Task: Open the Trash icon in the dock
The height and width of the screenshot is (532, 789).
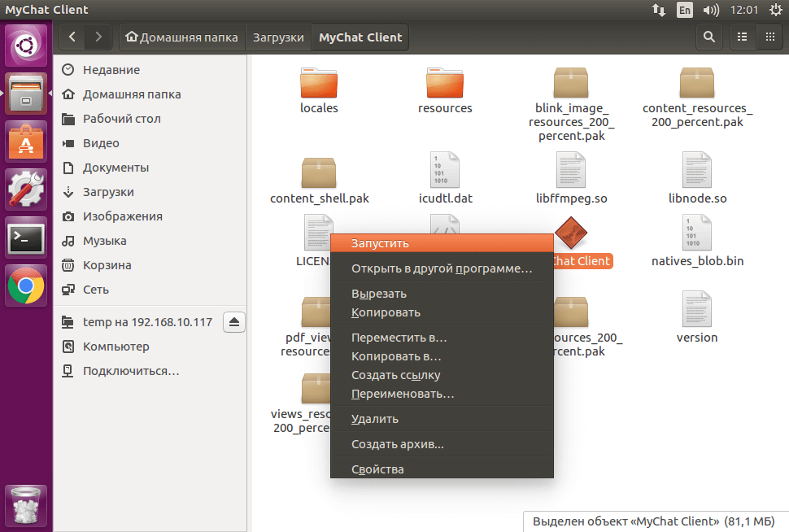Action: 24,505
